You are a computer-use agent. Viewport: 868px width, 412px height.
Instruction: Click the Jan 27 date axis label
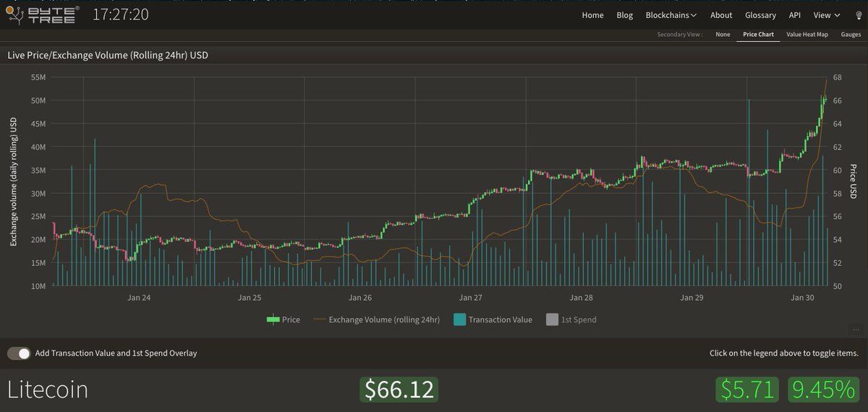(471, 297)
